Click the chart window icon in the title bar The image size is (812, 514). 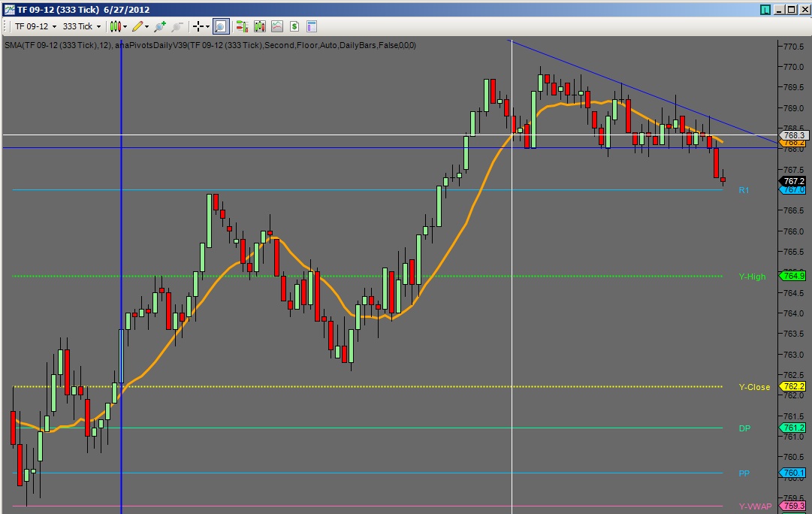[x=9, y=9]
